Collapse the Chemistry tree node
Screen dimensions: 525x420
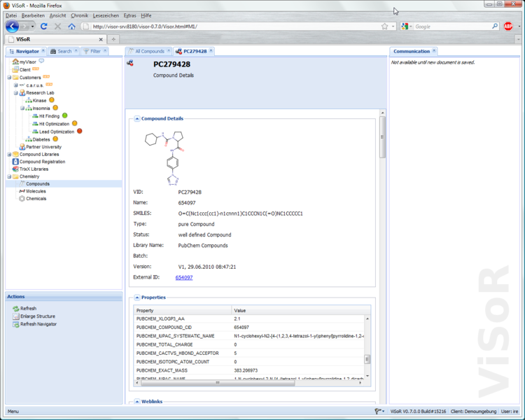[x=9, y=176]
